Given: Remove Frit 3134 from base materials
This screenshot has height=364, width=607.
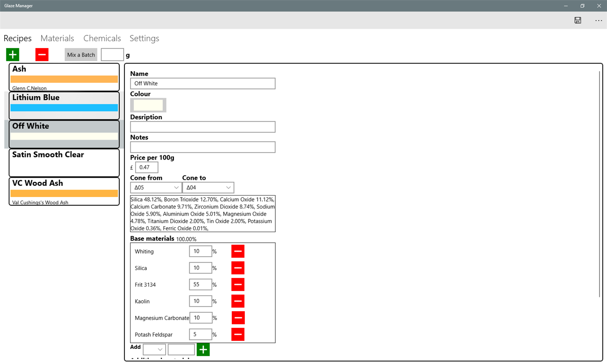Looking at the screenshot, I should (237, 284).
